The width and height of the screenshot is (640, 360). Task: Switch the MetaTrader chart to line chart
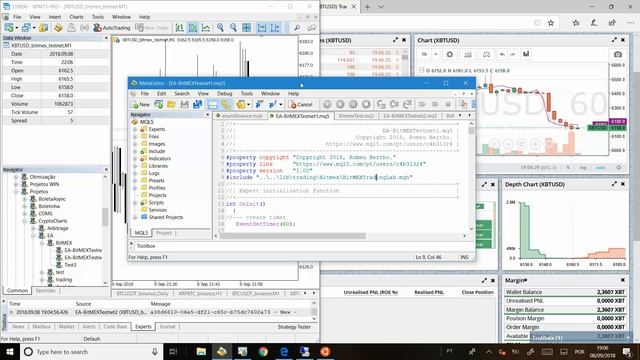point(206,28)
